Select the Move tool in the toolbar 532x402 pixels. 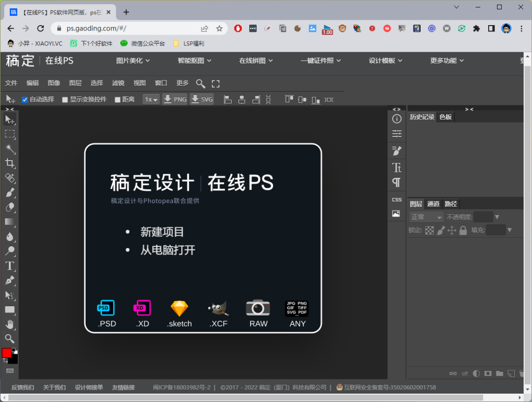click(10, 119)
